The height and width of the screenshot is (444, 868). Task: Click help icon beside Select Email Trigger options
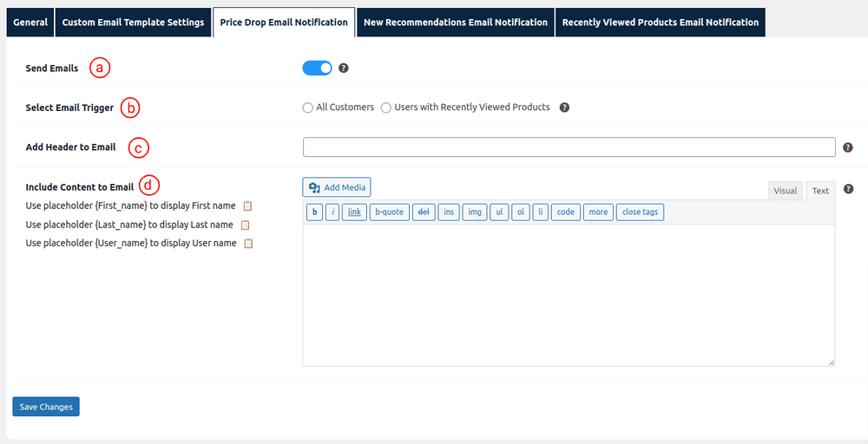click(564, 108)
